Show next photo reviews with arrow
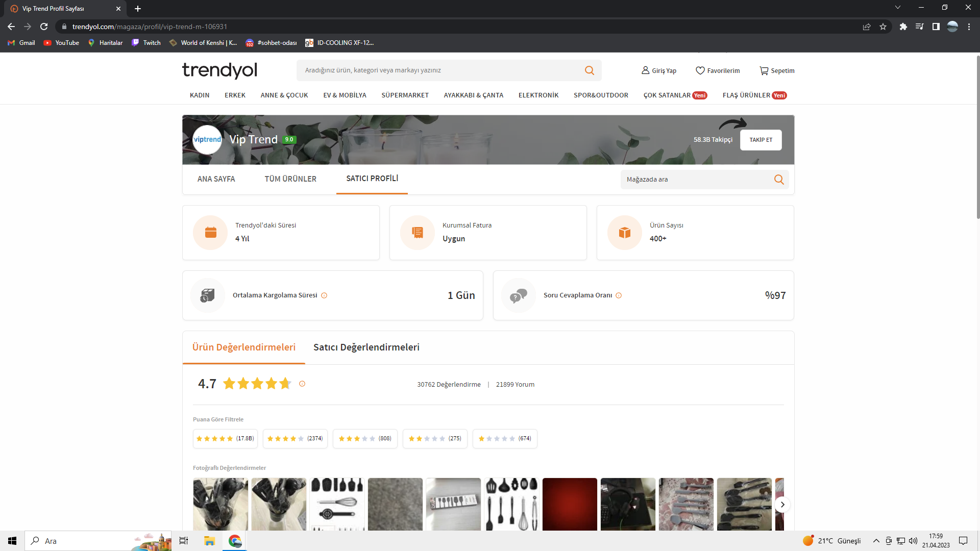This screenshot has height=551, width=980. pyautogui.click(x=782, y=505)
